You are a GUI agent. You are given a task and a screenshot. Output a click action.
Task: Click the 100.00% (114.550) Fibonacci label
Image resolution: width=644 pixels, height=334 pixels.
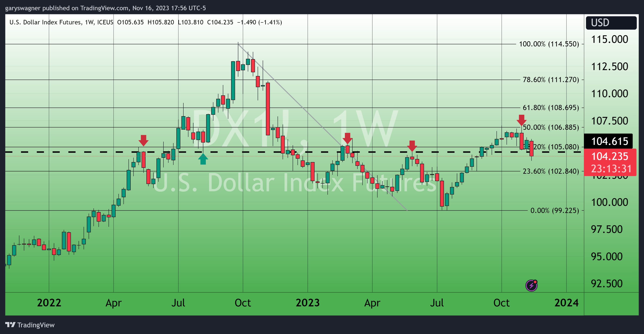549,44
